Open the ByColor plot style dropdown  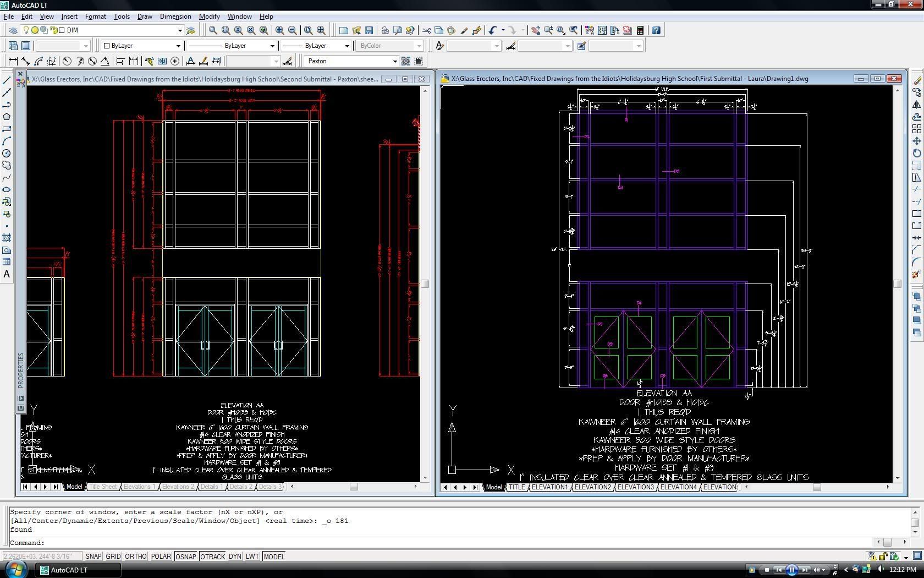[x=419, y=46]
